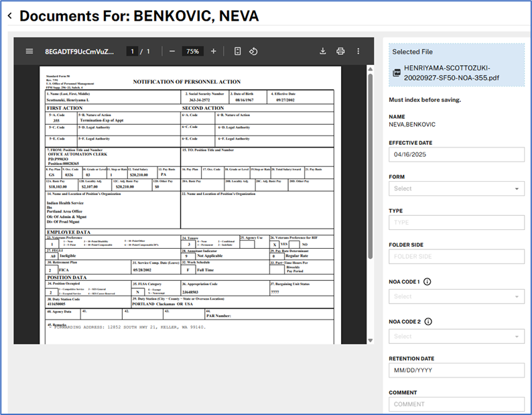Show info for NOA CODE 1
532x415 pixels.
[427, 282]
